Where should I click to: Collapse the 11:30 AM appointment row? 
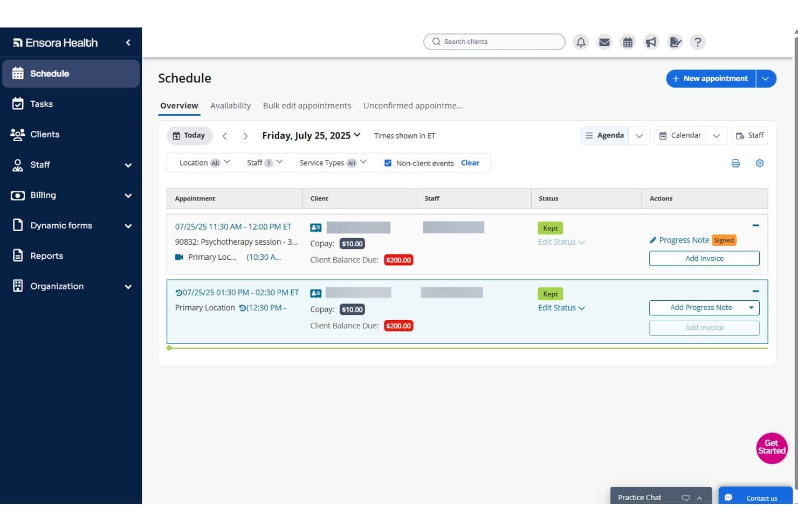pyautogui.click(x=755, y=225)
